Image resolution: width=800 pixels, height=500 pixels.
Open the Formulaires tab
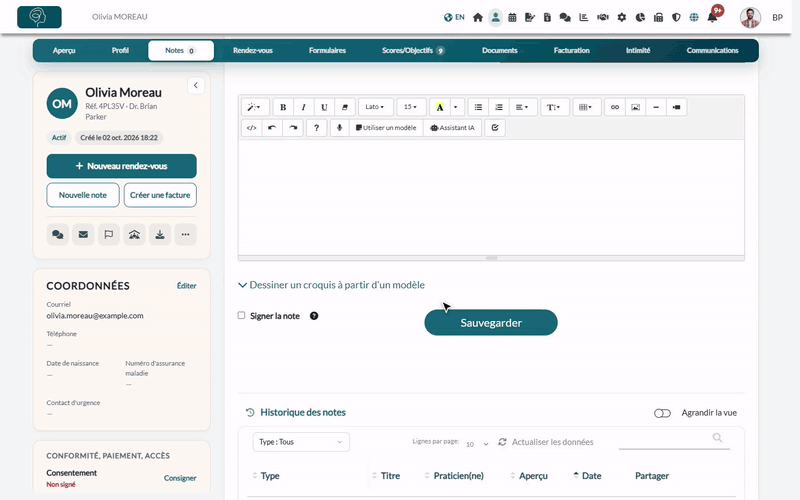tap(327, 51)
